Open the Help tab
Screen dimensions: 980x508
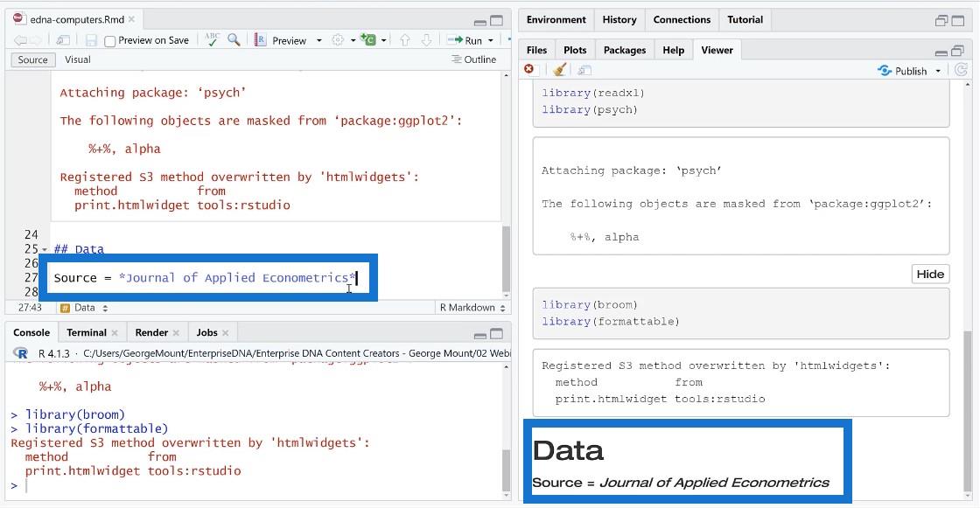pos(673,50)
